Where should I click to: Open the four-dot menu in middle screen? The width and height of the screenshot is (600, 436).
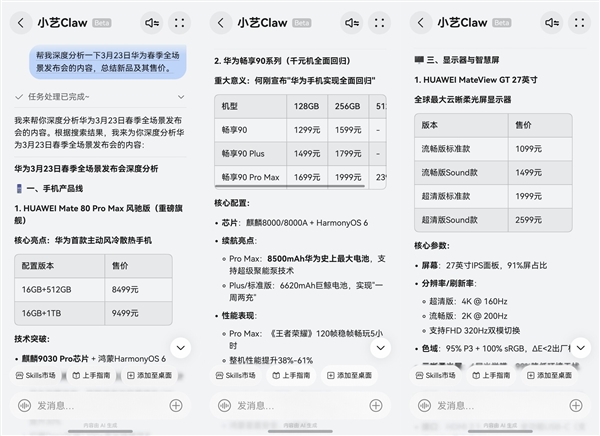pyautogui.click(x=379, y=22)
